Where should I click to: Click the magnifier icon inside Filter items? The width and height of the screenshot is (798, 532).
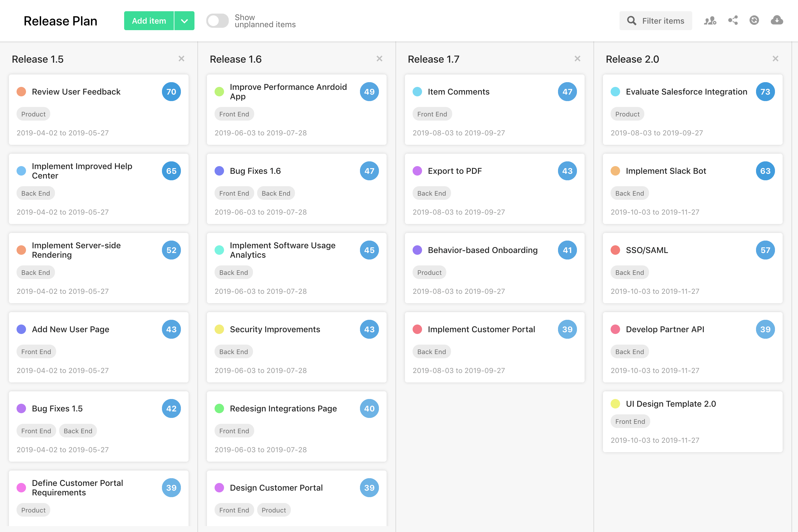coord(632,21)
